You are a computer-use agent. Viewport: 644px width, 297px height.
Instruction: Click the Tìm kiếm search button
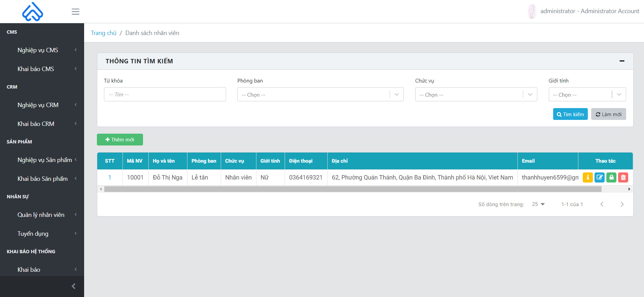[x=570, y=114]
